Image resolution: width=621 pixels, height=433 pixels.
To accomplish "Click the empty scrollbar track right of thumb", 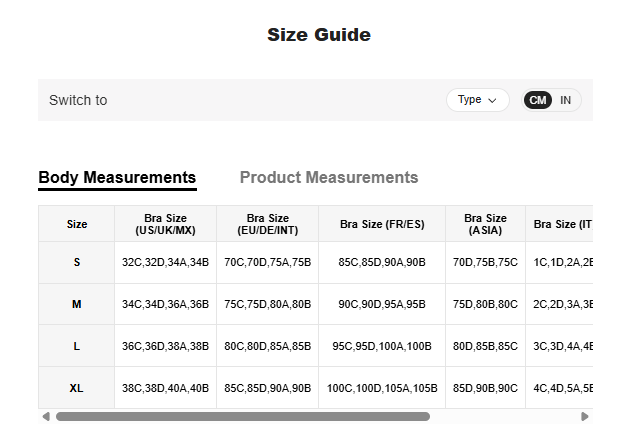I will [x=505, y=416].
